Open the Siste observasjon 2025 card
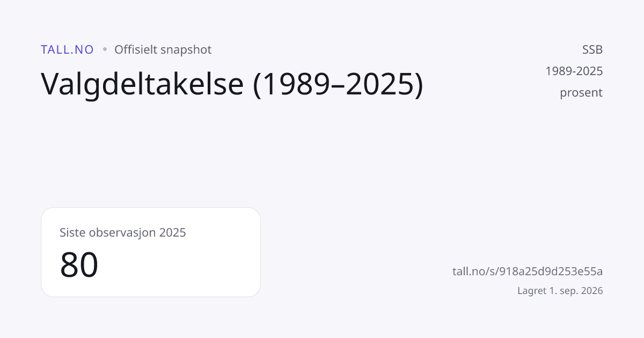Screen dimensions: 644x338 tap(151, 252)
